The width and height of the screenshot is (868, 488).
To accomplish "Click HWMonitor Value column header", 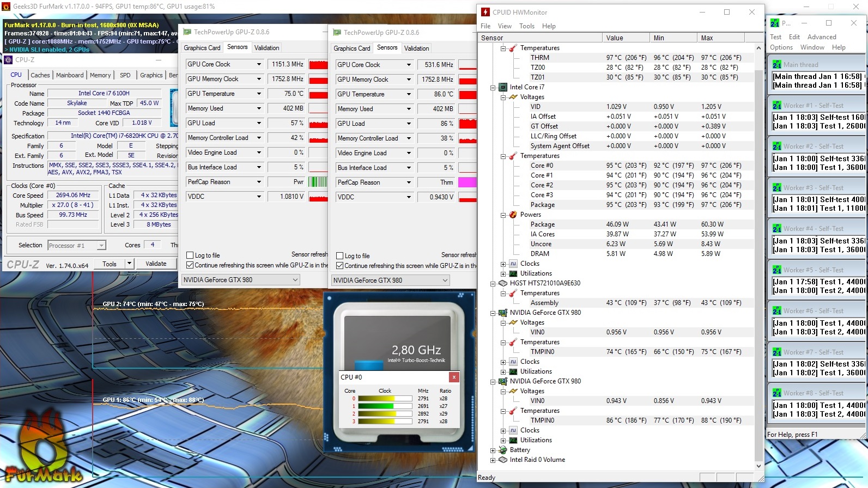I will tap(626, 38).
